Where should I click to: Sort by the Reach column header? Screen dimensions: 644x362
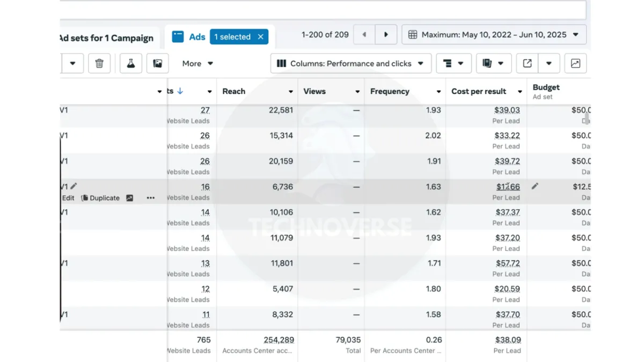tap(234, 91)
